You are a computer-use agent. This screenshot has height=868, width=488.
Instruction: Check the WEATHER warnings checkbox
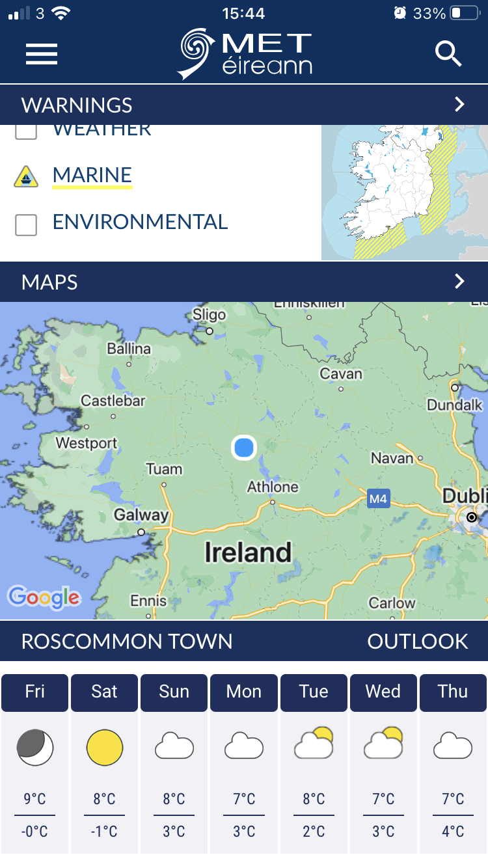(x=26, y=130)
